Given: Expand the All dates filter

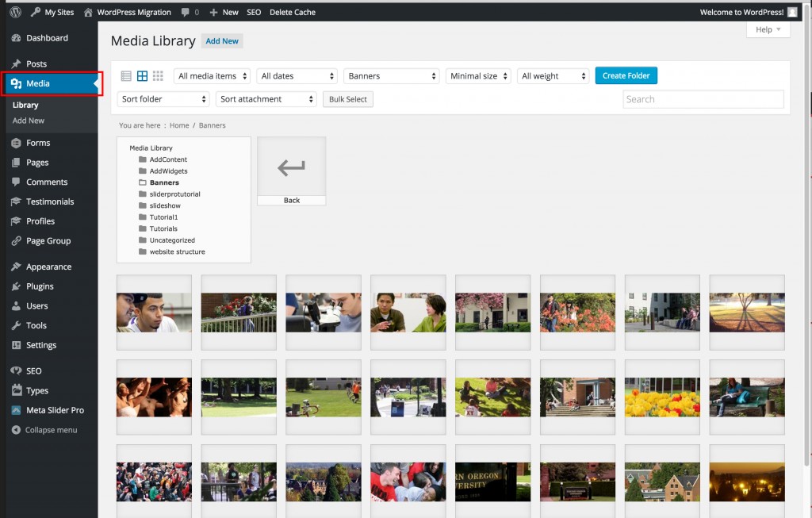Looking at the screenshot, I should click(297, 76).
